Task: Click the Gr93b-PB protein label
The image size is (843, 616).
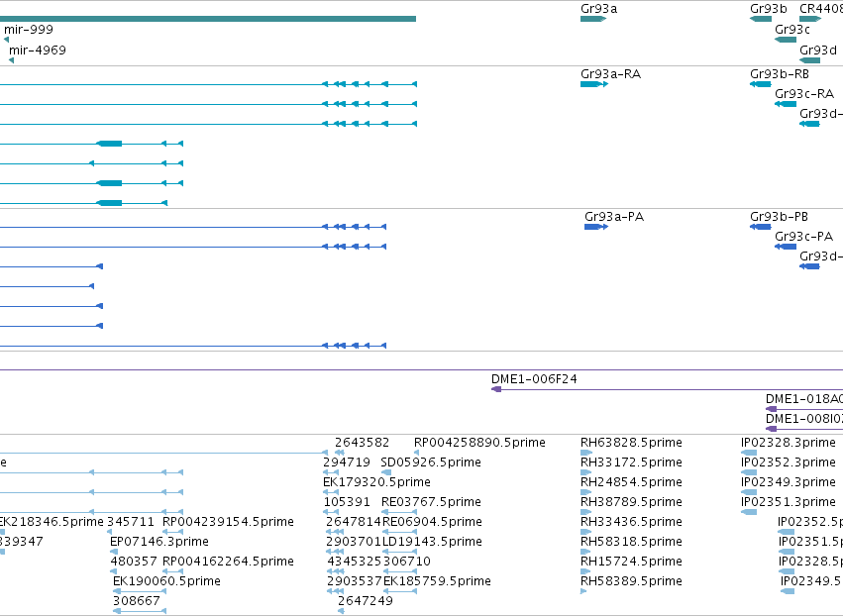Action: tap(779, 217)
